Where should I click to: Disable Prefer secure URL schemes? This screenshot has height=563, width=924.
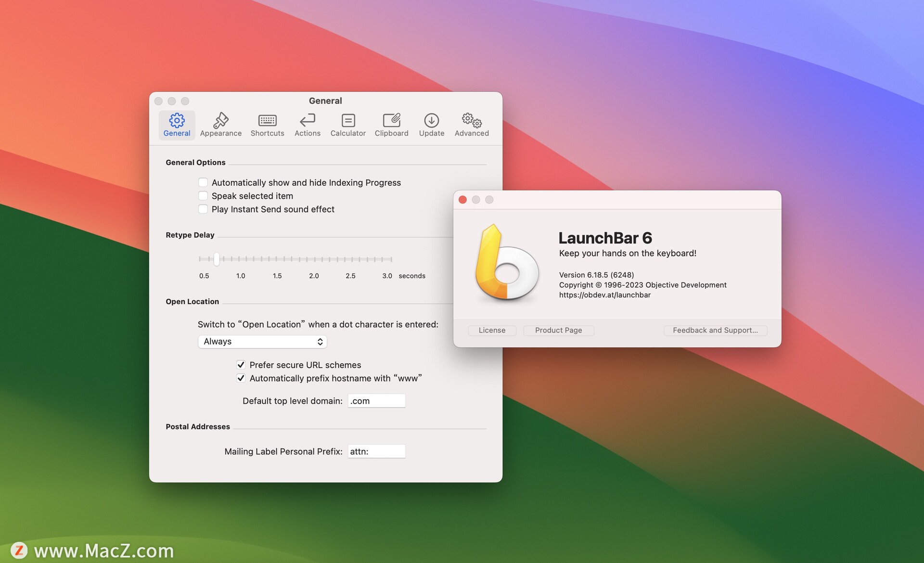(x=241, y=365)
